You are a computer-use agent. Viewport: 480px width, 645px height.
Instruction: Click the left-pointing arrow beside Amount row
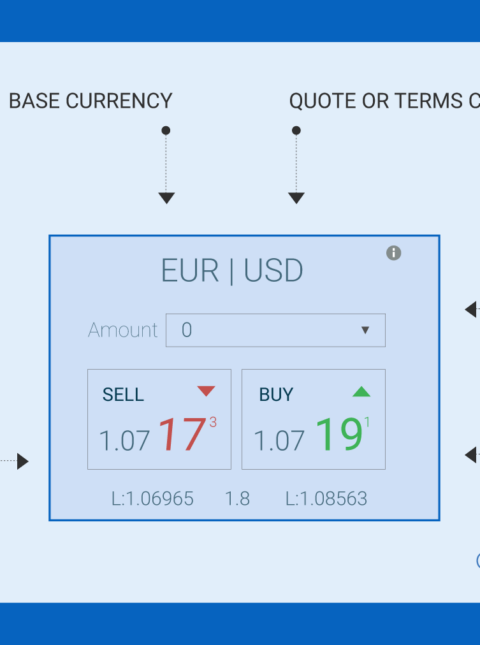coord(471,309)
